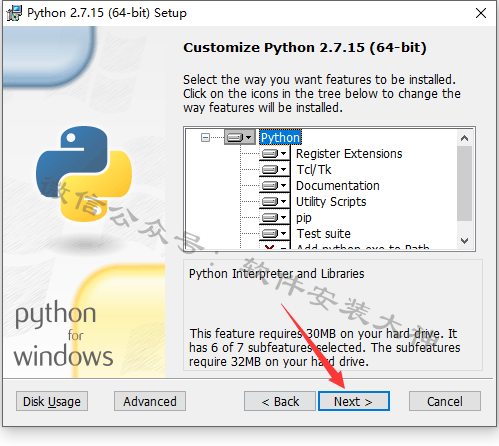
Task: Select the Documentation feature
Action: [338, 186]
